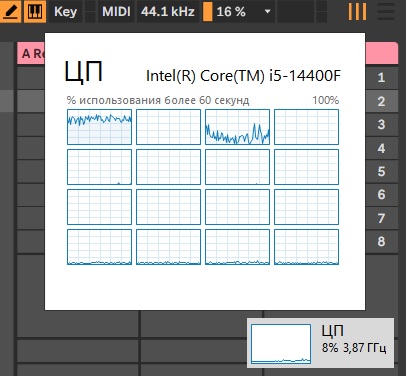Click the grey horizontal lines arrangement view icon
406x376 pixels.
coord(386,12)
